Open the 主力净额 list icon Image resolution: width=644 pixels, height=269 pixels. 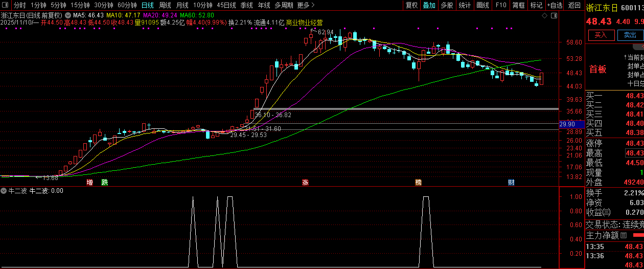(624, 236)
